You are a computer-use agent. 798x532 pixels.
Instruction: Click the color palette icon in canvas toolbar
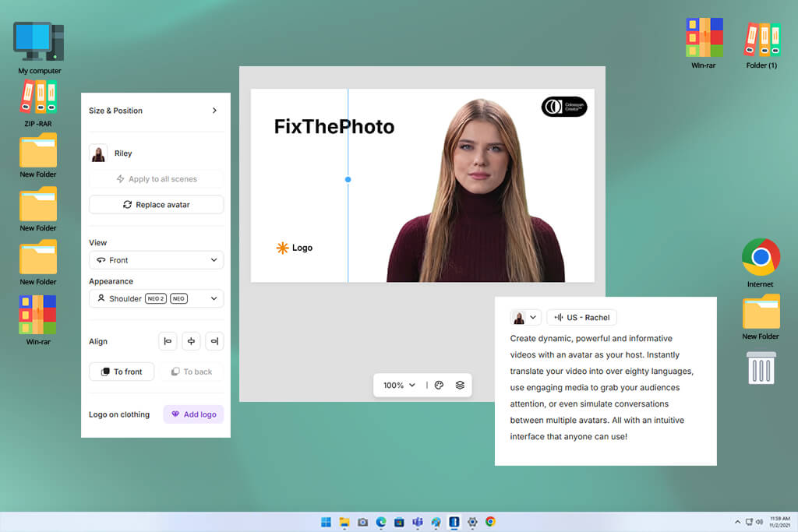pos(440,385)
